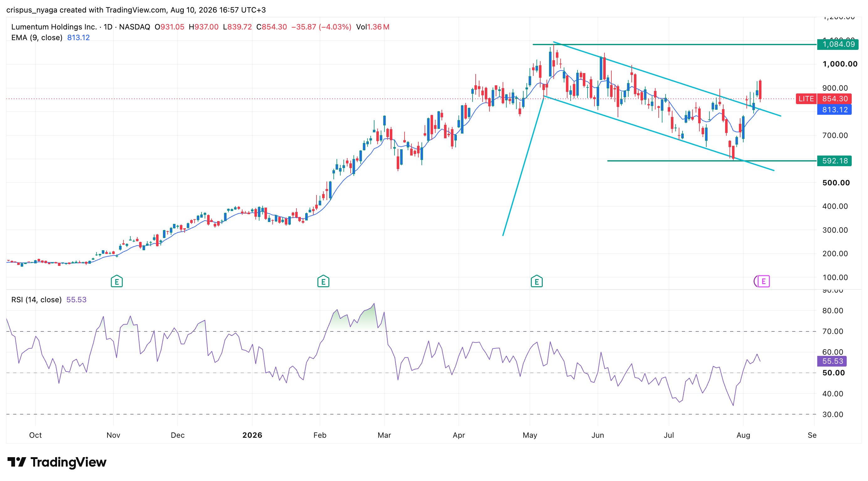Click the Vol 1.36 M volume text
Screen dimensions: 868x481
pos(373,27)
